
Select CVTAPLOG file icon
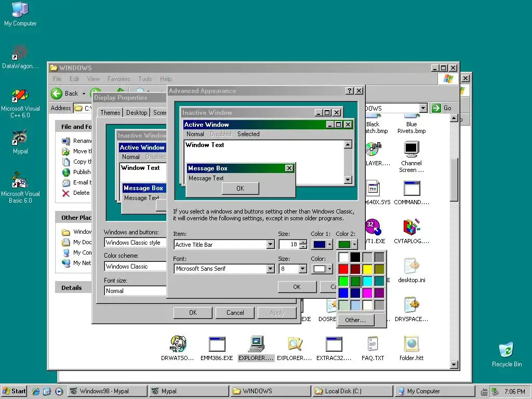(x=411, y=231)
